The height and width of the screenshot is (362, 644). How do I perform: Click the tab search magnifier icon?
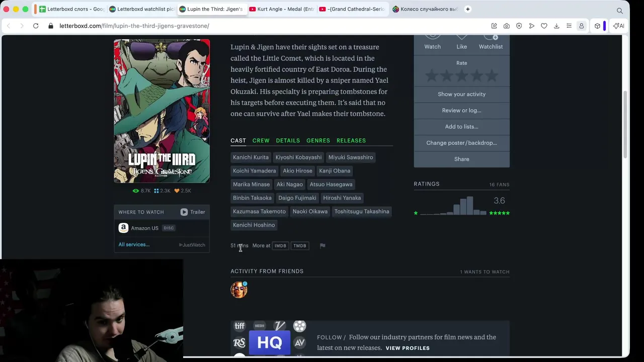coord(620,10)
